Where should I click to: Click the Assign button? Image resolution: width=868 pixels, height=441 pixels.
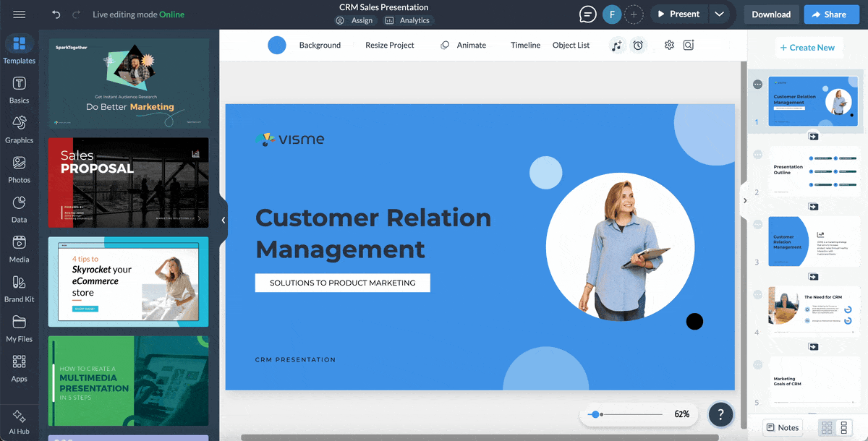click(356, 21)
